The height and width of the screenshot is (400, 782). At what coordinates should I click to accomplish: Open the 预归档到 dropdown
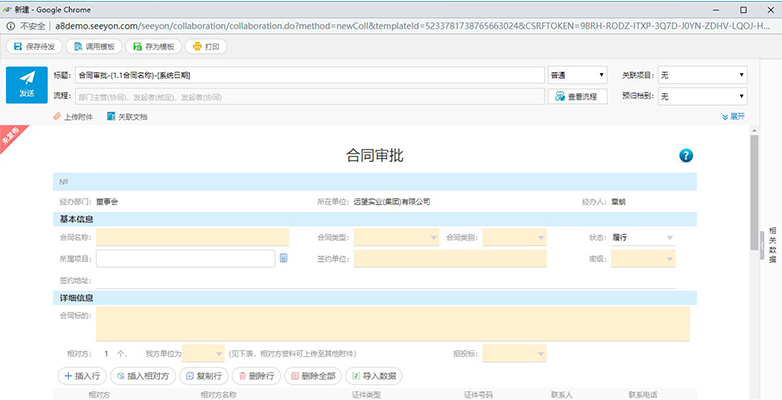pos(702,96)
